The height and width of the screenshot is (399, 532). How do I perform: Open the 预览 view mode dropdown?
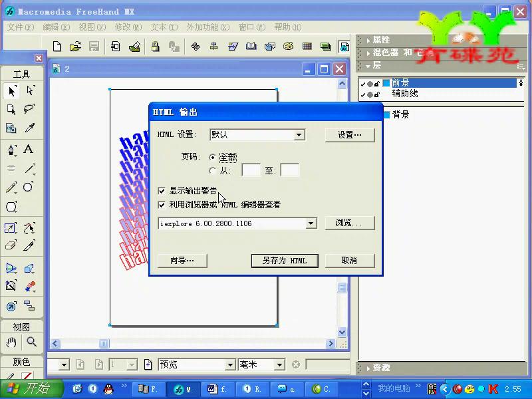pyautogui.click(x=230, y=364)
